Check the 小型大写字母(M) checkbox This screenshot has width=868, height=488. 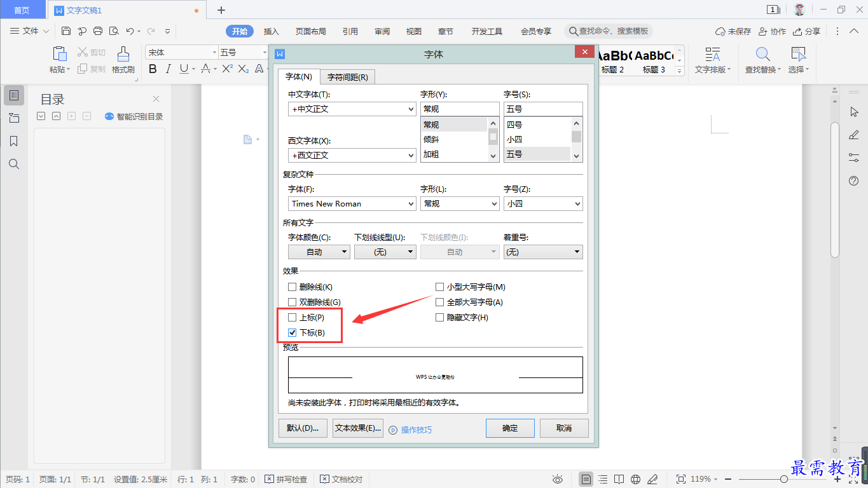point(440,287)
